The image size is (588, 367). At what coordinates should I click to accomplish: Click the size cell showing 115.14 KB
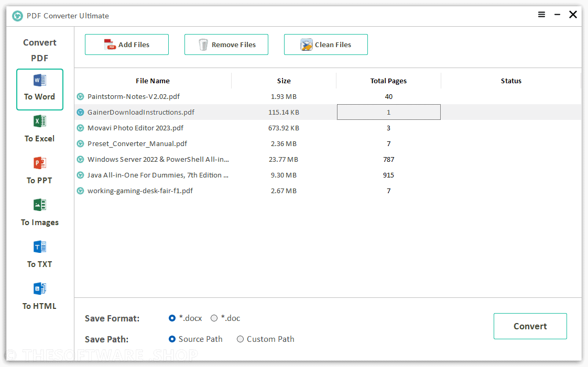284,113
